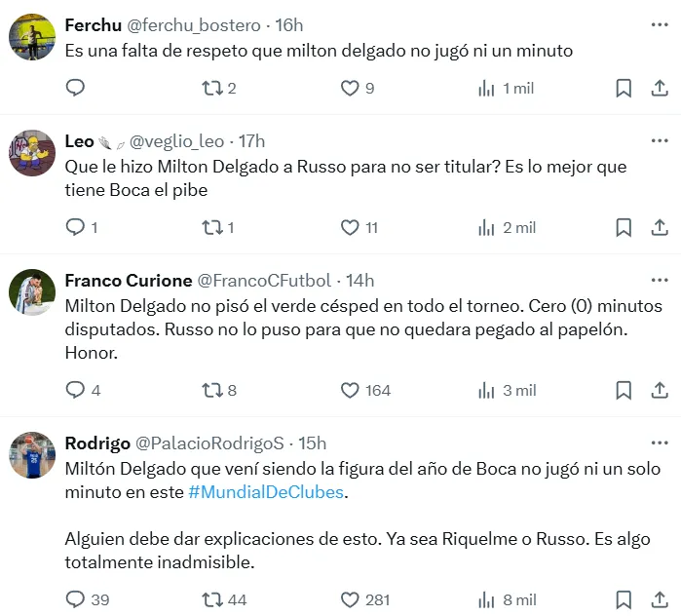The width and height of the screenshot is (681, 616).
Task: Open the #MundialDeClubes hashtag link
Action: [x=265, y=492]
